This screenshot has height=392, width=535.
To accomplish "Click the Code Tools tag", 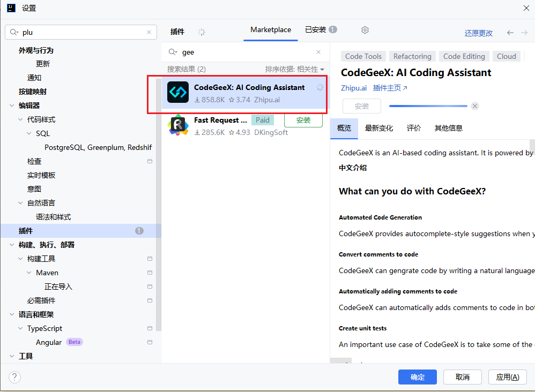I will pos(363,56).
